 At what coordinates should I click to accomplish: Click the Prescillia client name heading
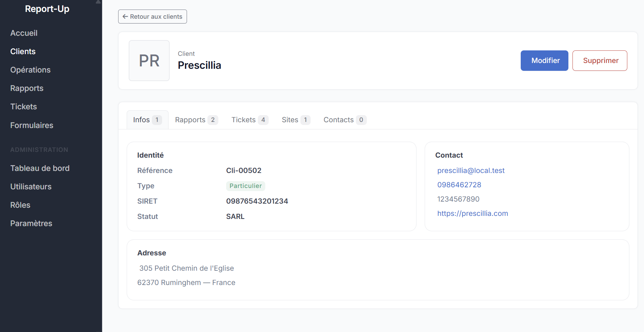pos(200,65)
